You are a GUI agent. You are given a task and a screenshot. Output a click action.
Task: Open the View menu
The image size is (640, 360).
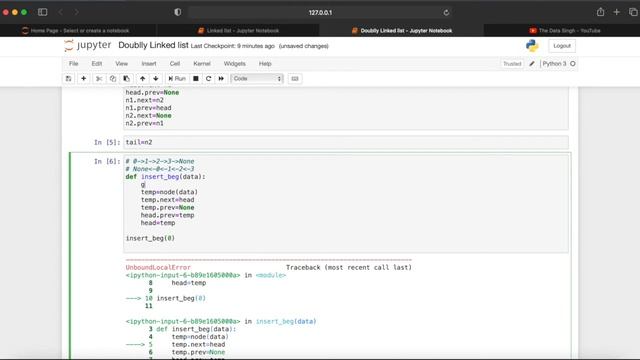[121, 64]
